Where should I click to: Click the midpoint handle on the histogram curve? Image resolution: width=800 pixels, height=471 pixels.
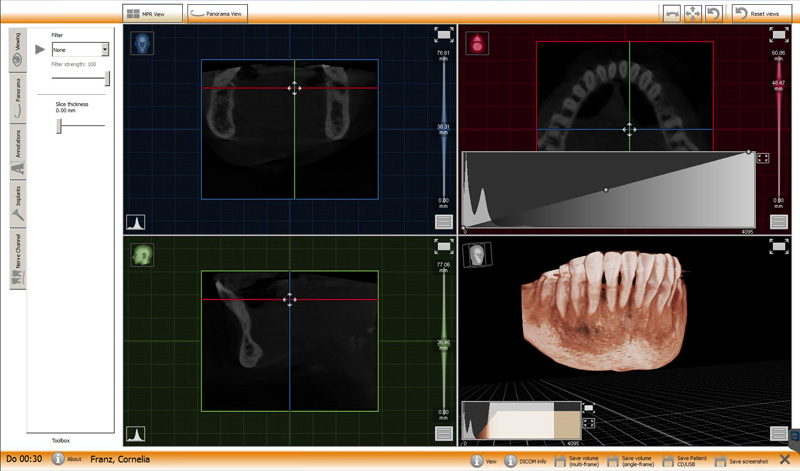tap(606, 189)
